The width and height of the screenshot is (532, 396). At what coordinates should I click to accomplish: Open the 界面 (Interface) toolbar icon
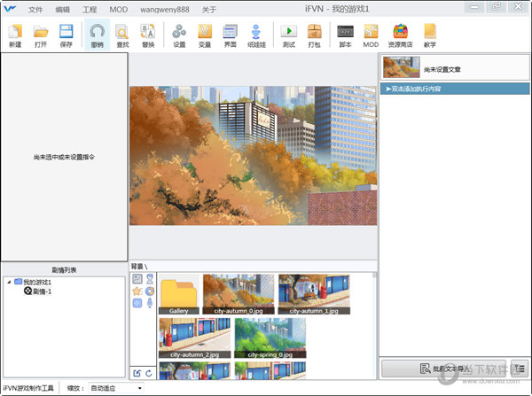coord(231,35)
